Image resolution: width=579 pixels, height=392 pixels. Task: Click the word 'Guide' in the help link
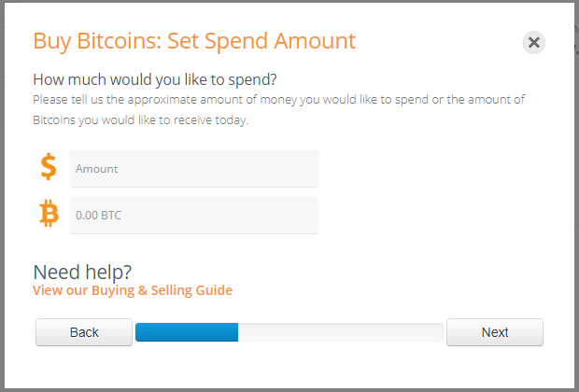214,290
